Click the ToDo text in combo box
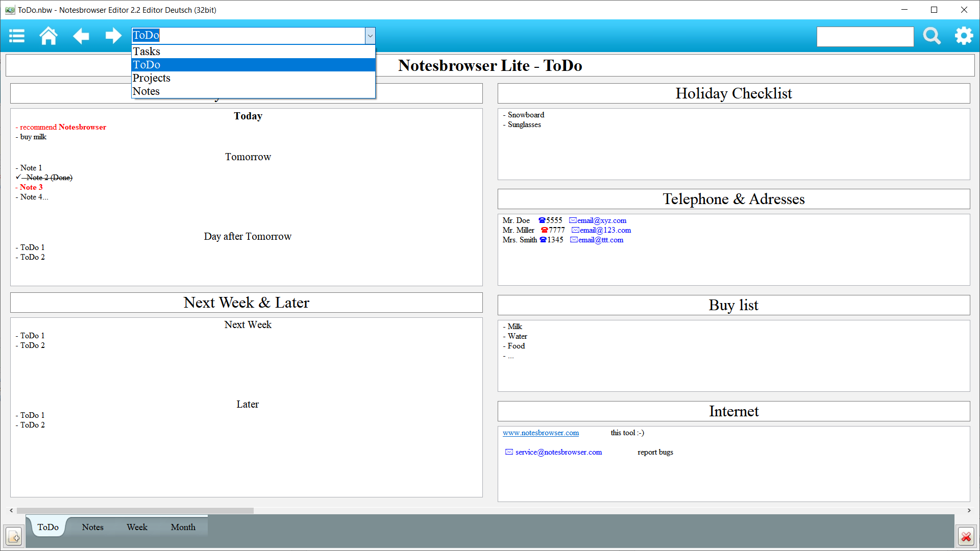This screenshot has height=551, width=980. click(146, 35)
